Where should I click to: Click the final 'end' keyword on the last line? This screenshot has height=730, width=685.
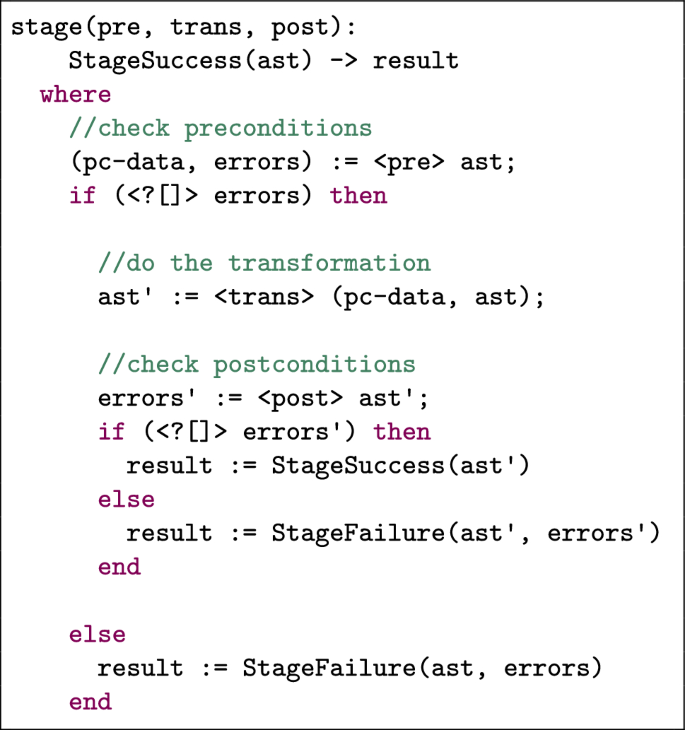pos(90,702)
